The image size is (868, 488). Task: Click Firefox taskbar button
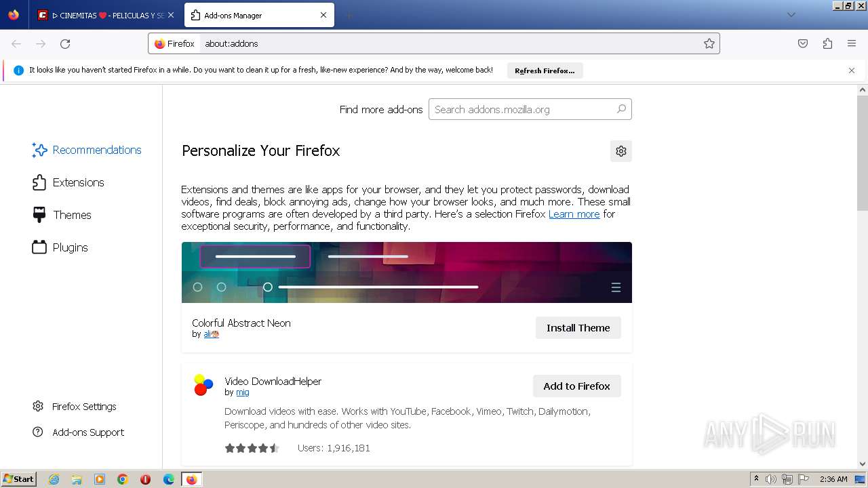pos(191,479)
